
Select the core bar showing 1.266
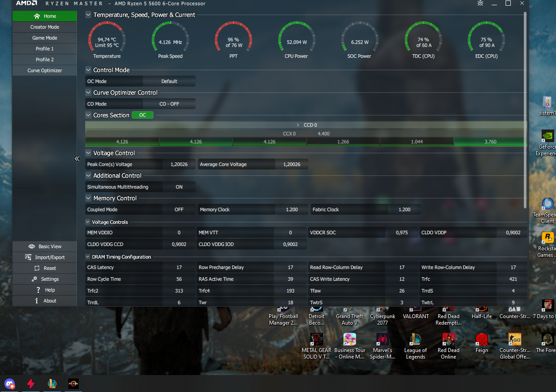click(x=343, y=142)
